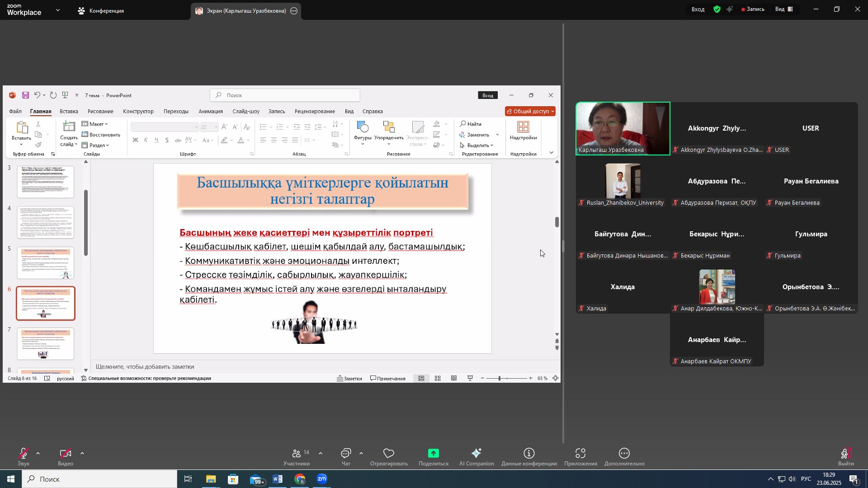The image size is (868, 488).
Task: Click the green Share screen icon
Action: [x=433, y=454]
